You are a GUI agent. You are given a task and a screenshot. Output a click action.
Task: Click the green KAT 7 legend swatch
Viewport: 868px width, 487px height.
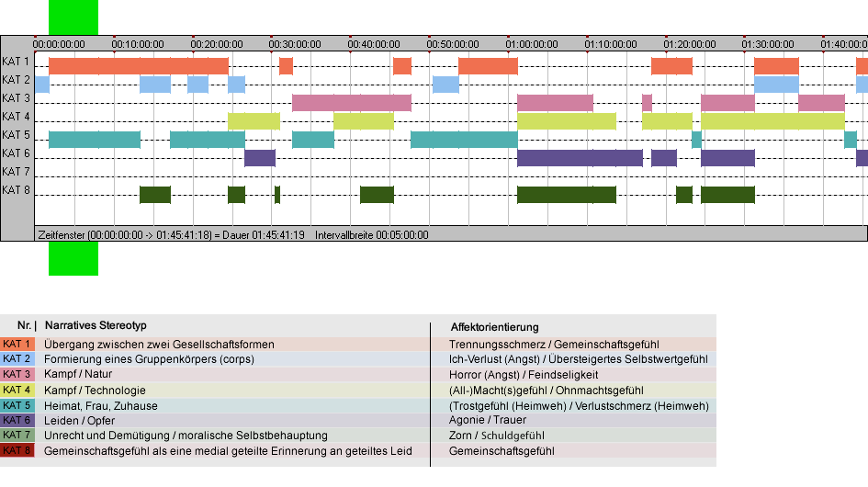(17, 436)
